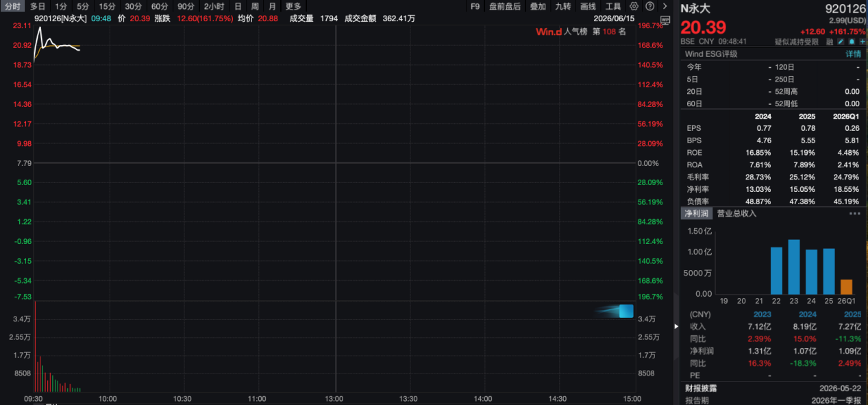This screenshot has height=405, width=868.
Task: Toggle the 九转 indicator
Action: [563, 6]
